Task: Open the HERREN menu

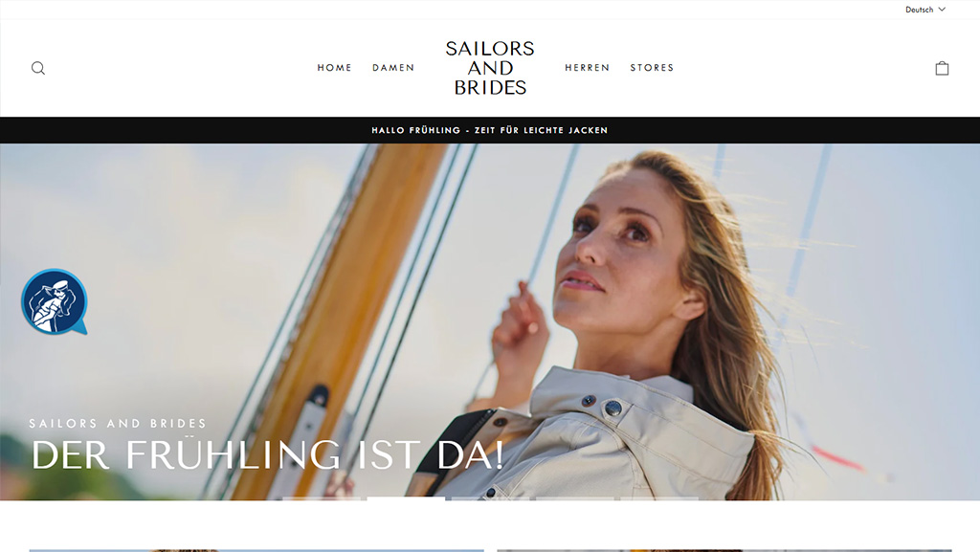Action: (x=587, y=67)
